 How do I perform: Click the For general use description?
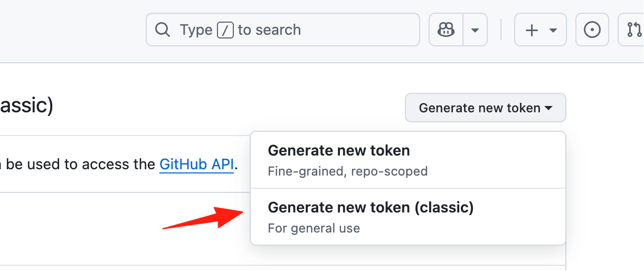pos(314,228)
